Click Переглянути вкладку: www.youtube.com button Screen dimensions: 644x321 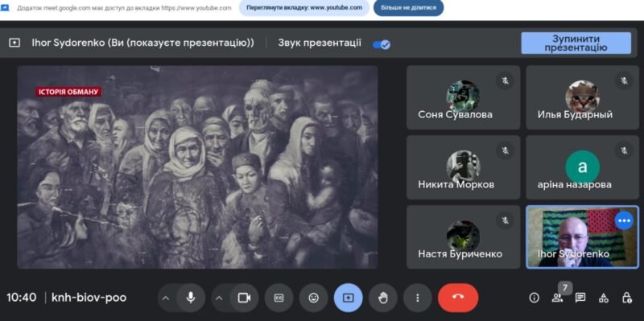coord(304,8)
